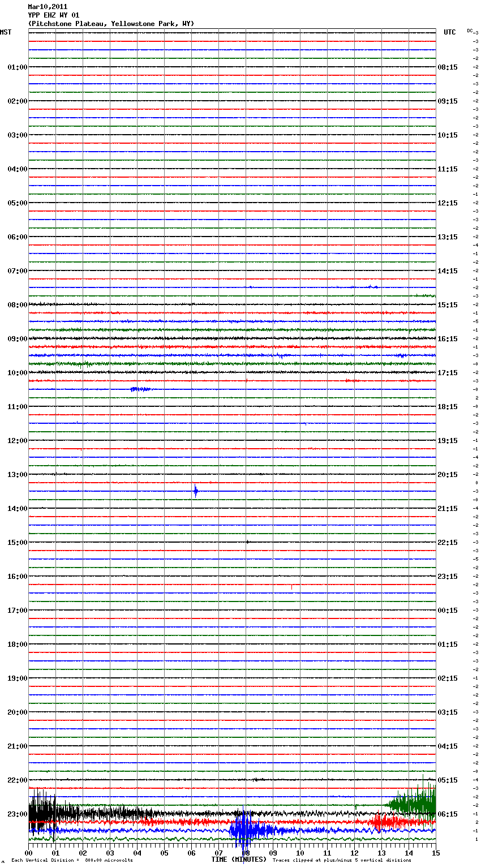Click the 03:15 UTC time label

(448, 712)
